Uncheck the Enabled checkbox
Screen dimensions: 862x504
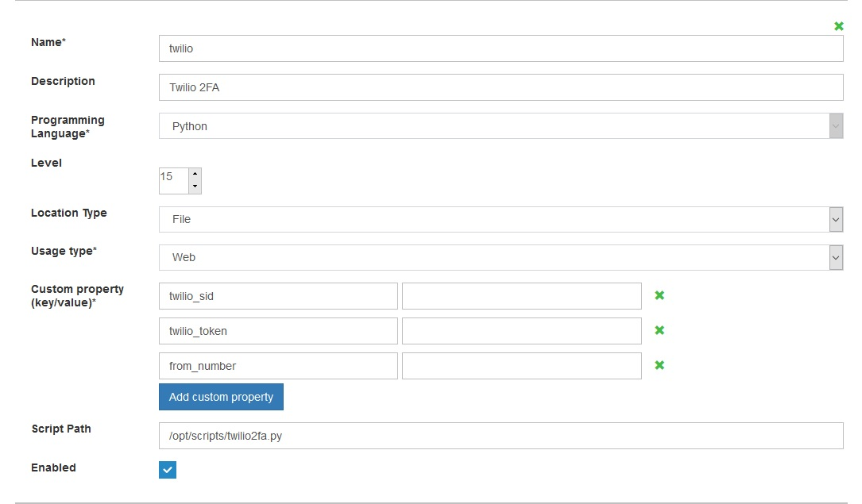[168, 470]
